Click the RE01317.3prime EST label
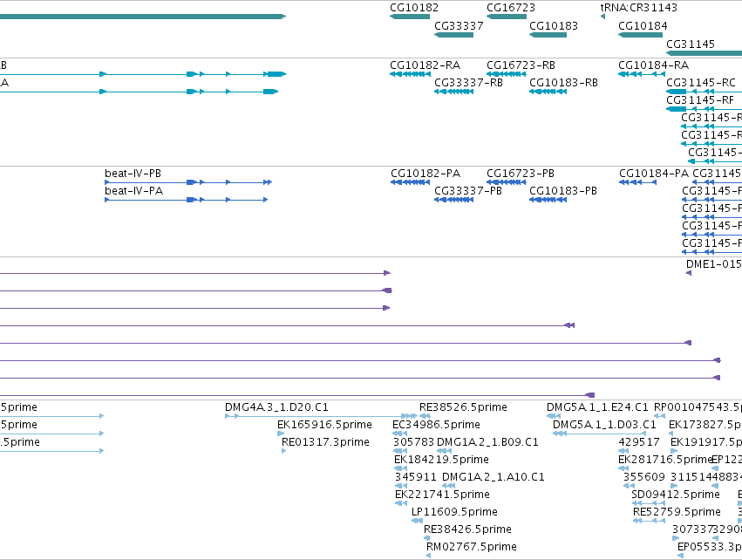The width and height of the screenshot is (742, 560). pyautogui.click(x=325, y=442)
